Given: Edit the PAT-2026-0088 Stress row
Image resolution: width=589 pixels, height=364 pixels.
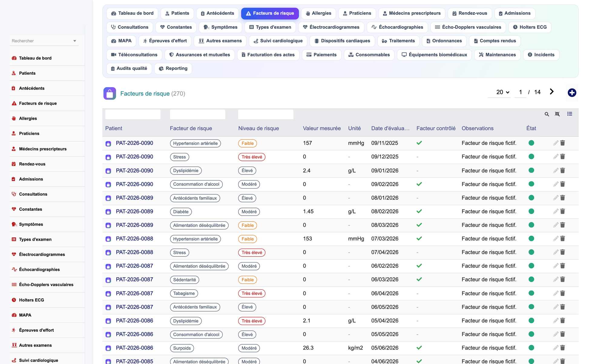Looking at the screenshot, I should [556, 252].
